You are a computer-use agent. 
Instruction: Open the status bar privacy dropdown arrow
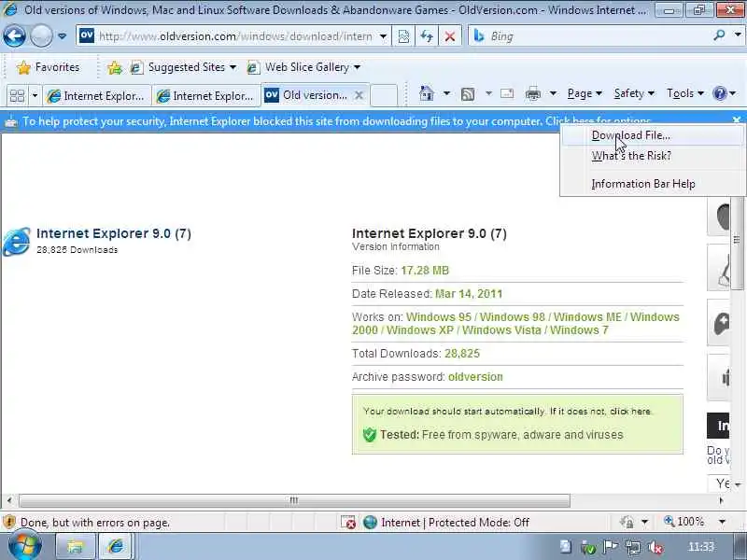644,523
